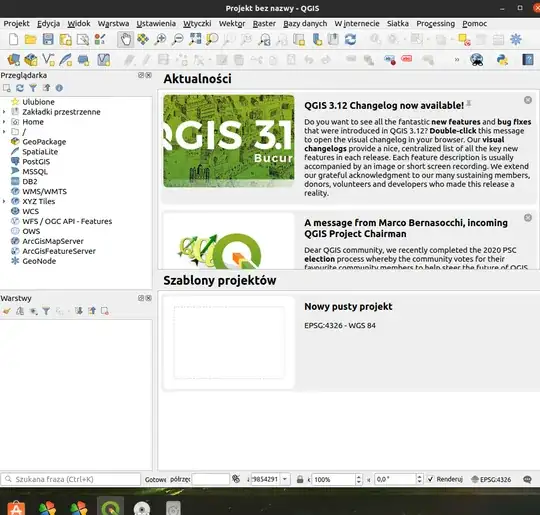Close the Warstwy panel
The height and width of the screenshot is (515, 540).
(x=148, y=298)
